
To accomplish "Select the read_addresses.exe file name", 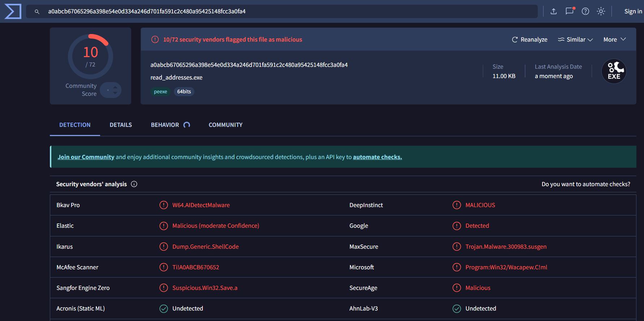I will point(176,77).
